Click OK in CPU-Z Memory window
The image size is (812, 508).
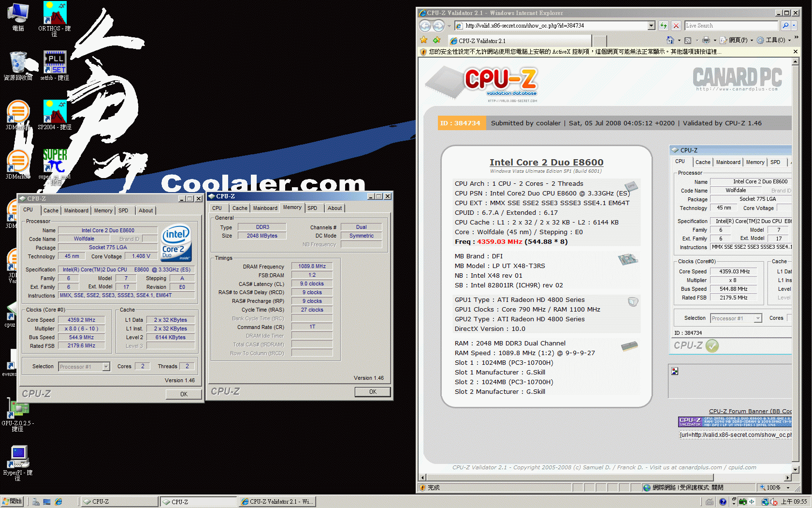coord(373,392)
